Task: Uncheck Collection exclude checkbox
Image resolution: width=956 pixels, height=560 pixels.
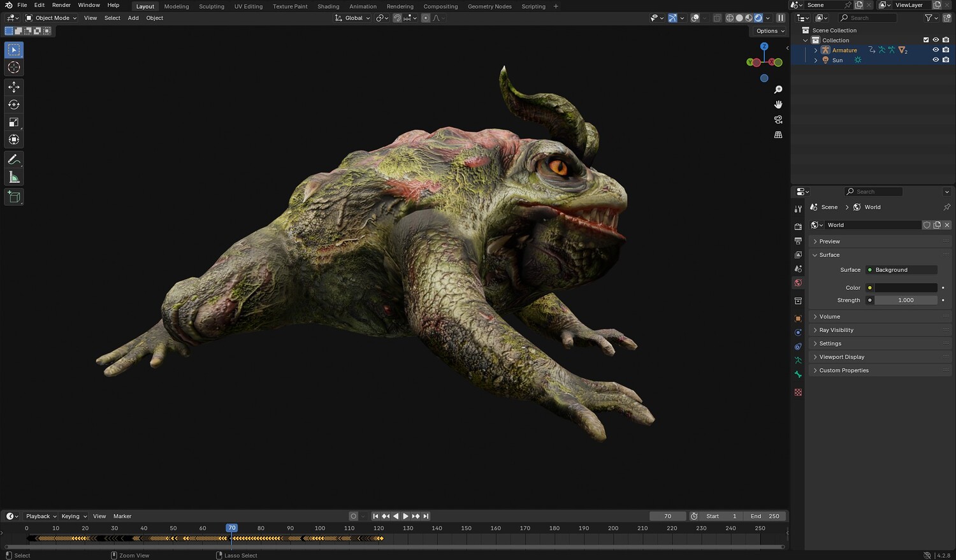Action: (x=926, y=40)
